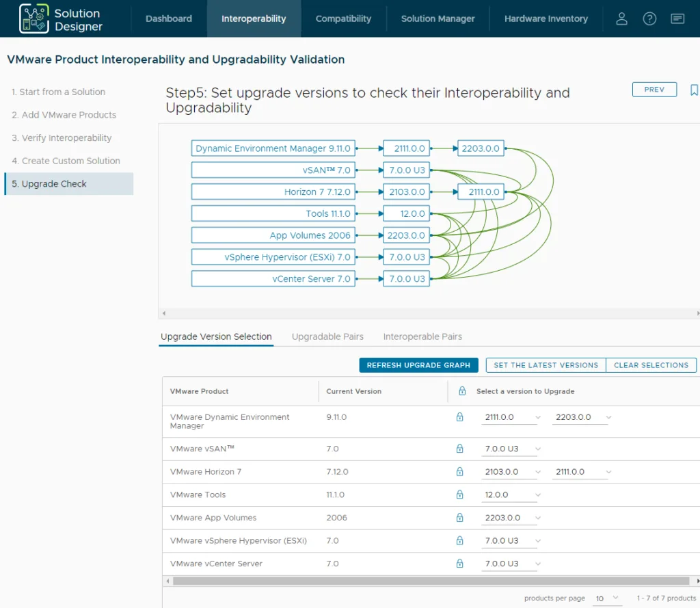Screen dimensions: 700x608
Task: Open ESXi 7.0.0 U3 version dropdown
Action: tap(511, 541)
